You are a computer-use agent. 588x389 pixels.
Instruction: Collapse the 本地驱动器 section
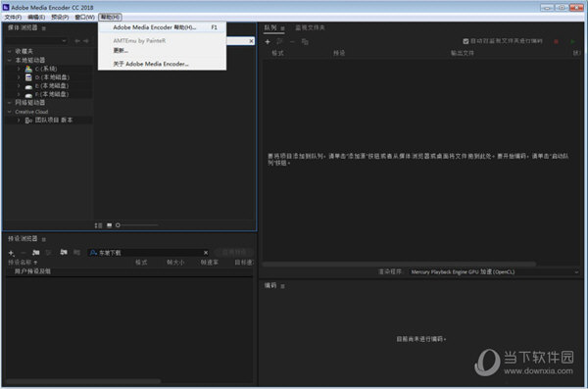[10, 60]
